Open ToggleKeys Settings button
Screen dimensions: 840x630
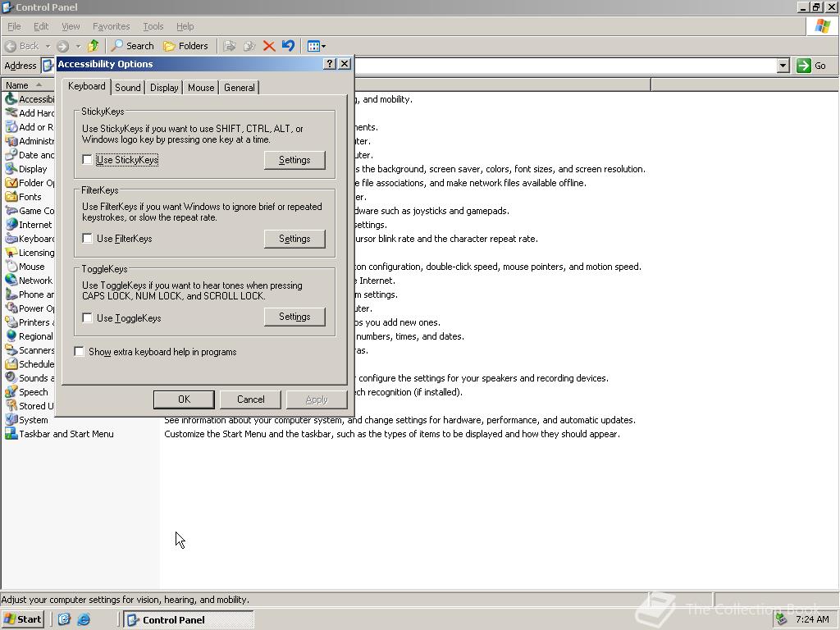tap(294, 317)
